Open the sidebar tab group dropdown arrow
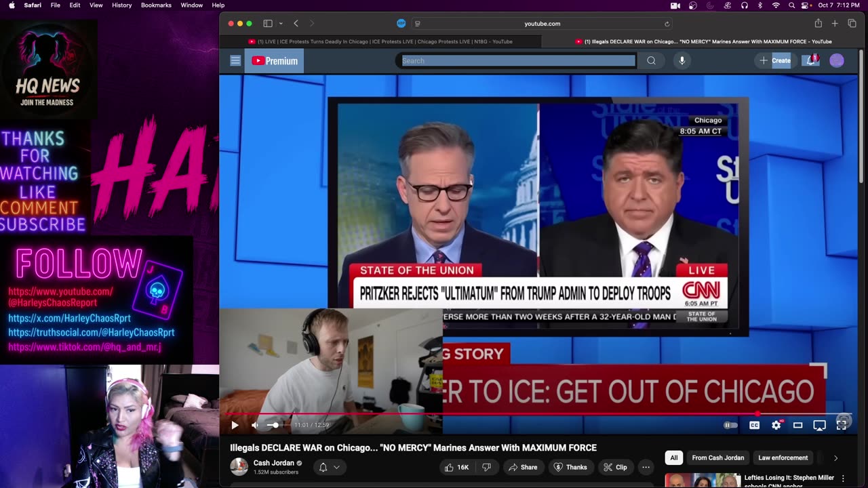 point(281,24)
